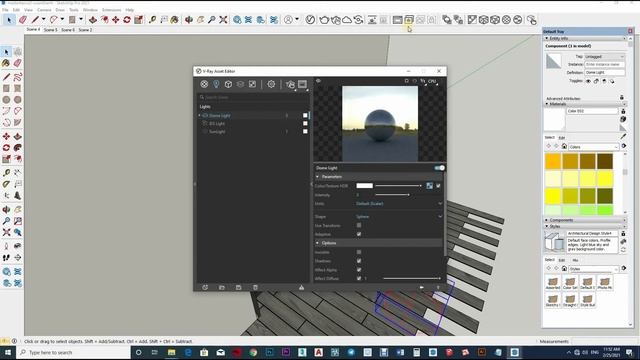This screenshot has width=640, height=360.
Task: Click the Instance name input field
Action: click(x=604, y=64)
